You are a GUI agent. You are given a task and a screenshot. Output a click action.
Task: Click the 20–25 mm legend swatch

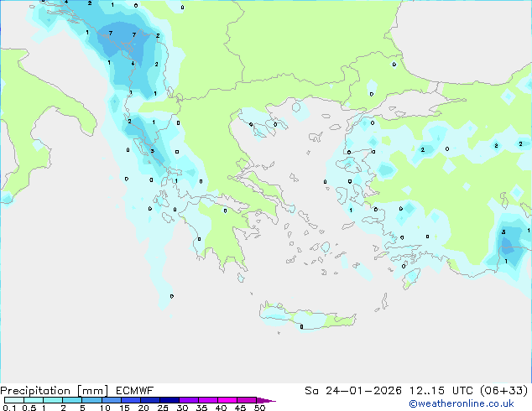149,400
